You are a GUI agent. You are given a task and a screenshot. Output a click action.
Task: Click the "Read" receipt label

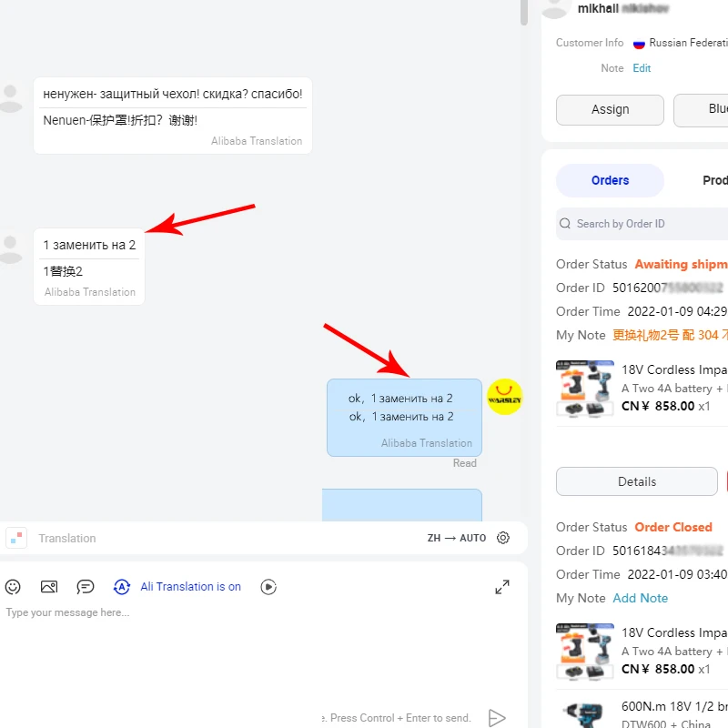coord(465,463)
